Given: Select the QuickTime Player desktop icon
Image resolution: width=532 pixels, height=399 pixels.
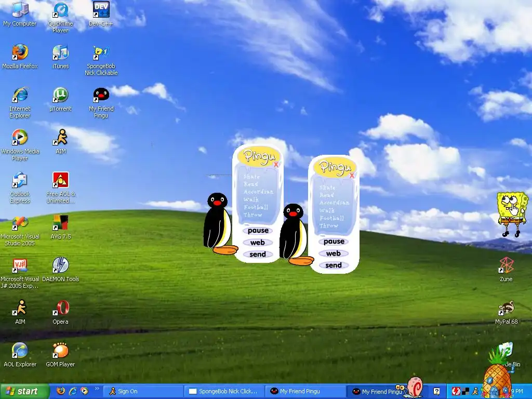Looking at the screenshot, I should point(60,17).
